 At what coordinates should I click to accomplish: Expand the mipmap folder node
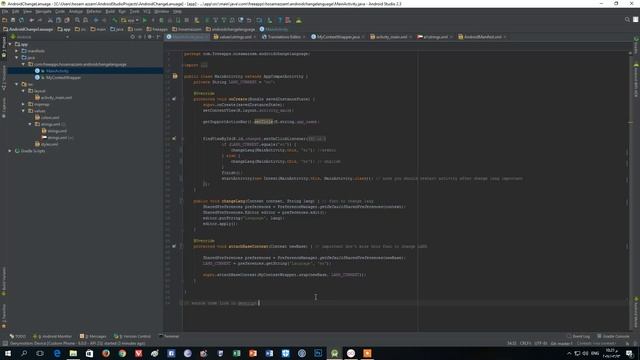click(x=23, y=104)
